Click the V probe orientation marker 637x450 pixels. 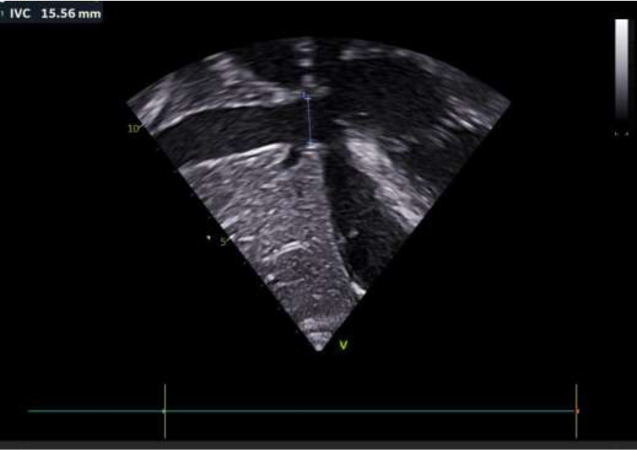pyautogui.click(x=343, y=345)
